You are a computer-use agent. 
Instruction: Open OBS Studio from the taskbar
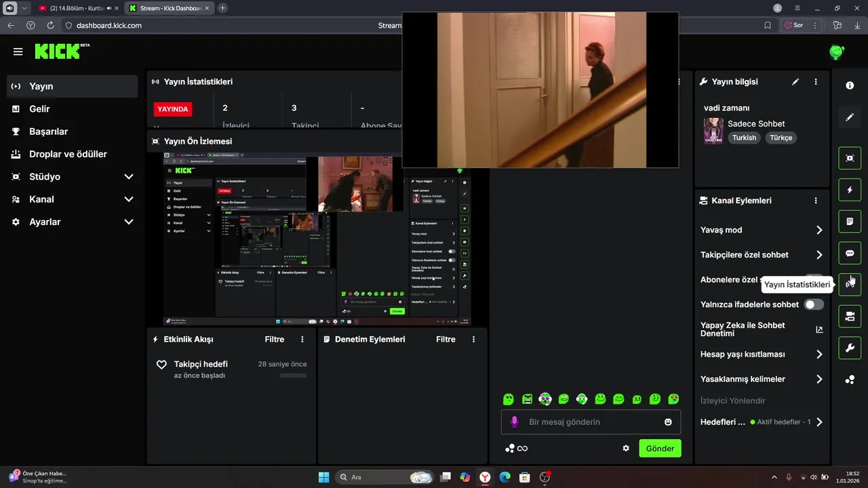pos(545,477)
